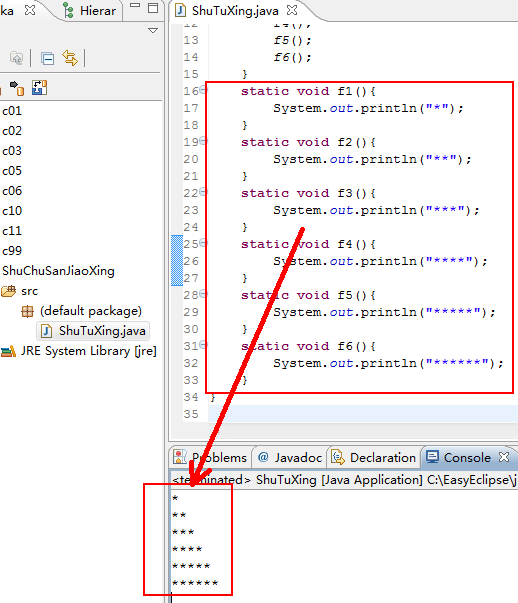
Task: Click the Collapse All icon in package explorer
Action: (x=48, y=59)
